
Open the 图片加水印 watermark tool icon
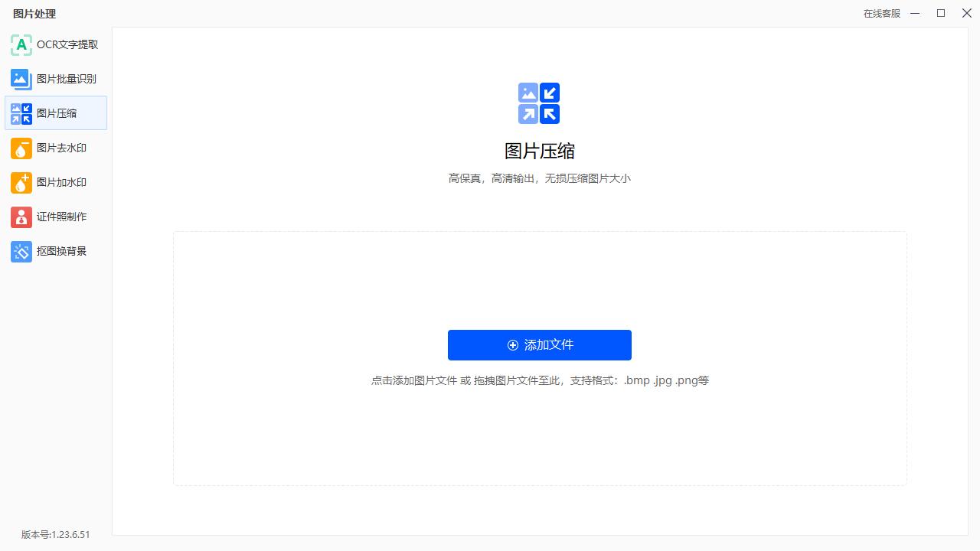pyautogui.click(x=21, y=182)
